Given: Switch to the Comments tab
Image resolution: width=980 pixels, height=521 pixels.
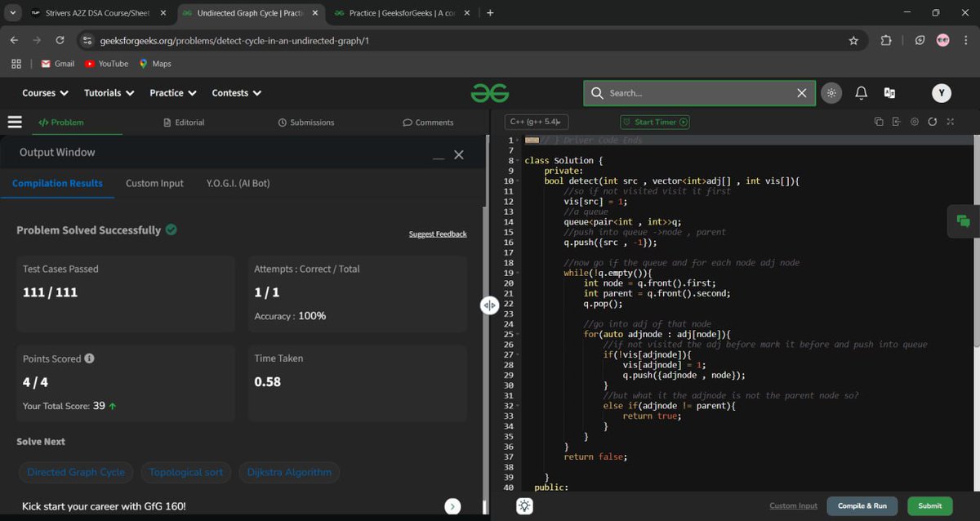Looking at the screenshot, I should point(429,122).
